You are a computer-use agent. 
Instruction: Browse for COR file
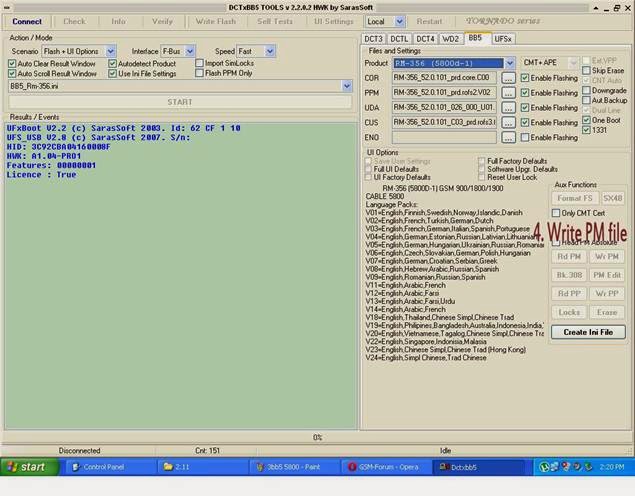tap(508, 78)
